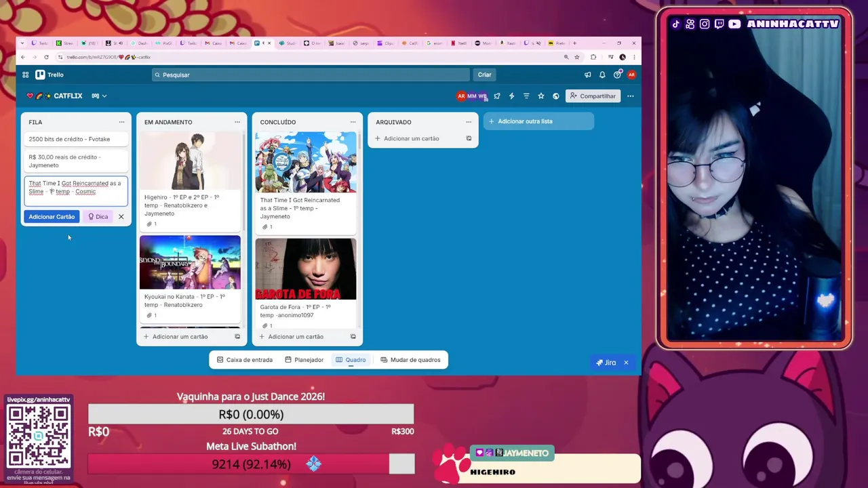
Task: Open the Chrome three-dot menu
Action: coord(634,57)
